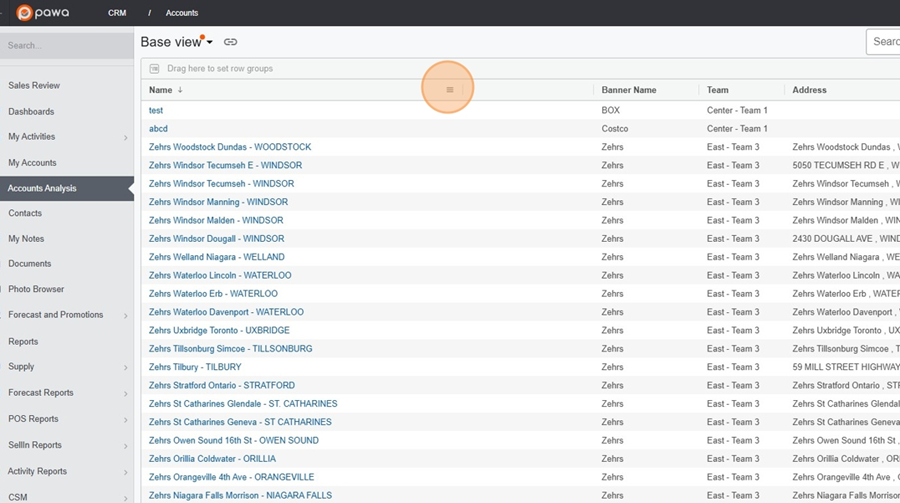Click BOX banner cell in test row

coord(611,110)
